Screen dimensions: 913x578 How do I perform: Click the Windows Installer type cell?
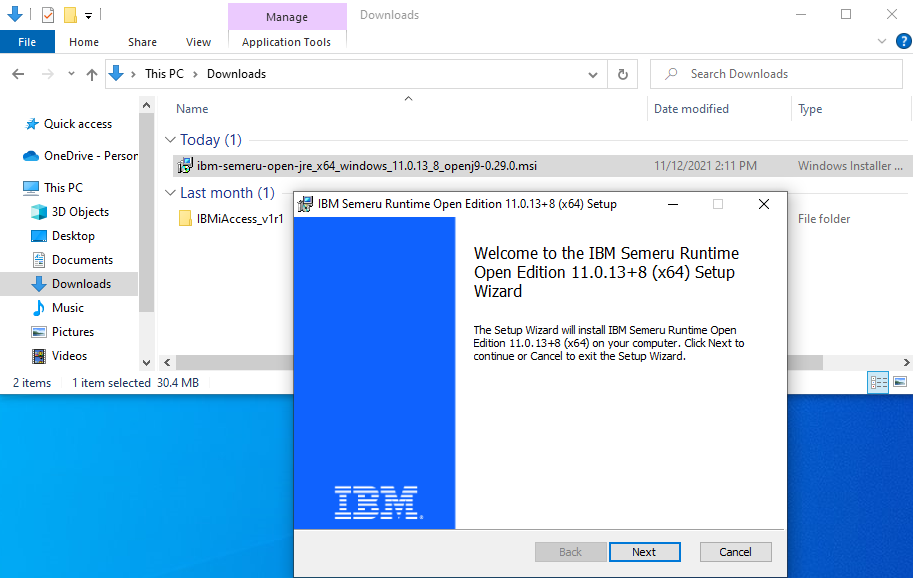point(851,166)
